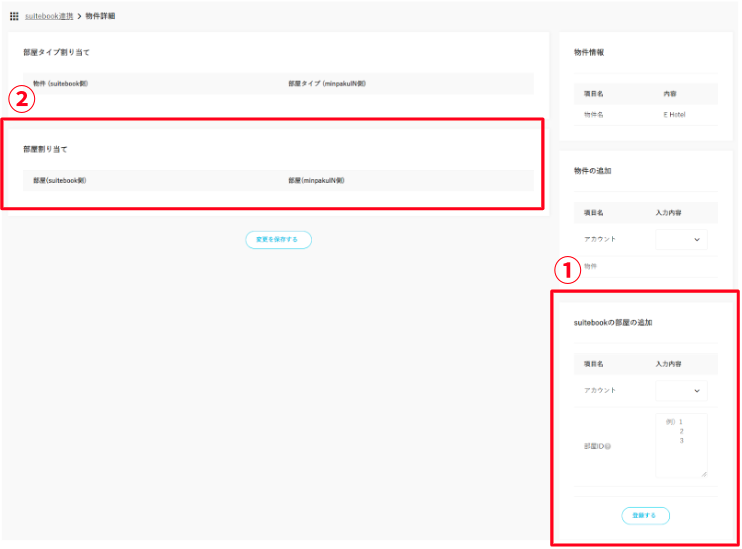Open the suitebook連携 breadcrumb link

point(49,17)
